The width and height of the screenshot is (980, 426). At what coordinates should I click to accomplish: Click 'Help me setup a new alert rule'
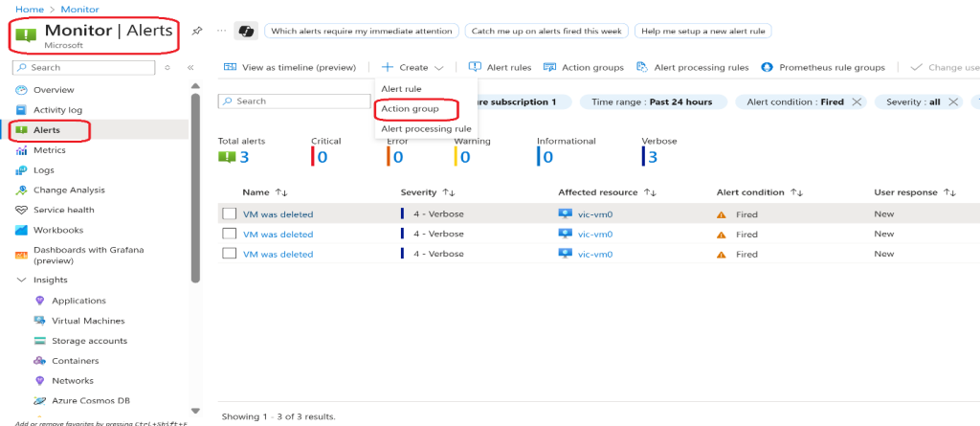(x=702, y=31)
